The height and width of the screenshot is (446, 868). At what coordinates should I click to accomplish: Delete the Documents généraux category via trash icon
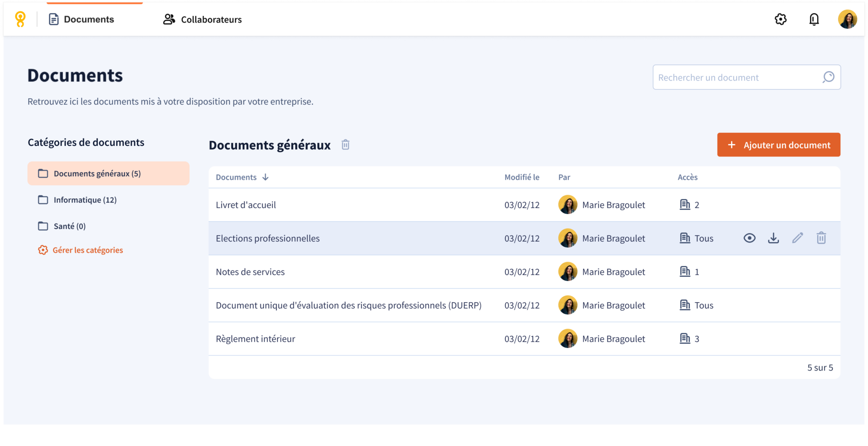pos(345,145)
